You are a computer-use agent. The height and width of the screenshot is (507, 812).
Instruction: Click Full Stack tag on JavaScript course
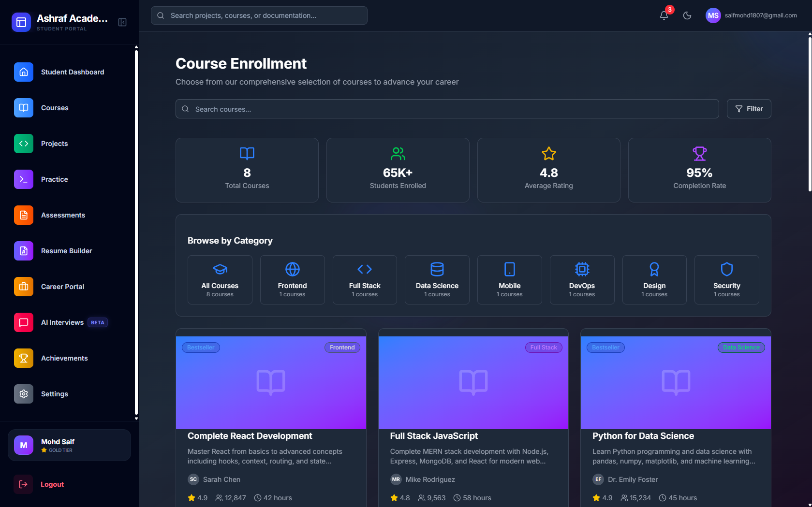(x=544, y=348)
